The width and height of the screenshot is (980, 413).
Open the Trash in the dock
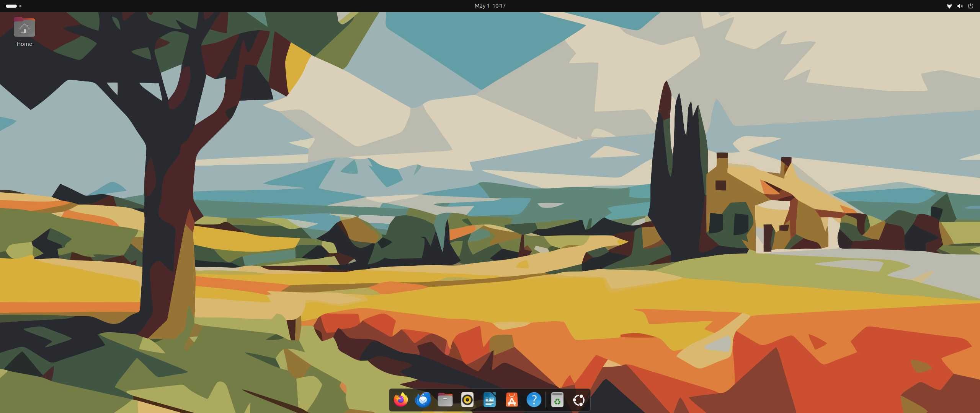coord(557,400)
